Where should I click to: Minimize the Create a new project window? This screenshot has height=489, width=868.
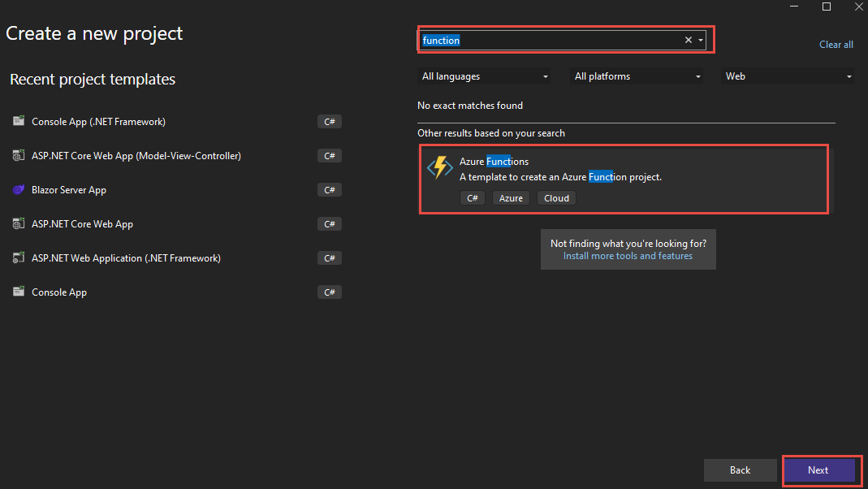coord(794,6)
